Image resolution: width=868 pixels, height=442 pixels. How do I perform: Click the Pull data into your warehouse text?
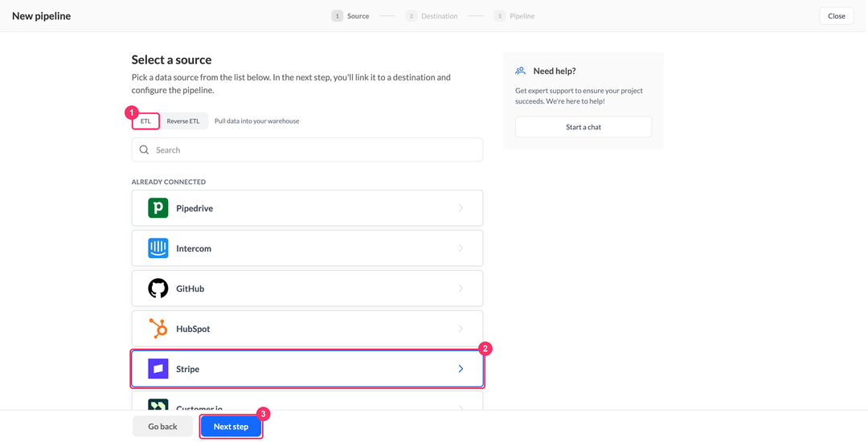point(257,121)
